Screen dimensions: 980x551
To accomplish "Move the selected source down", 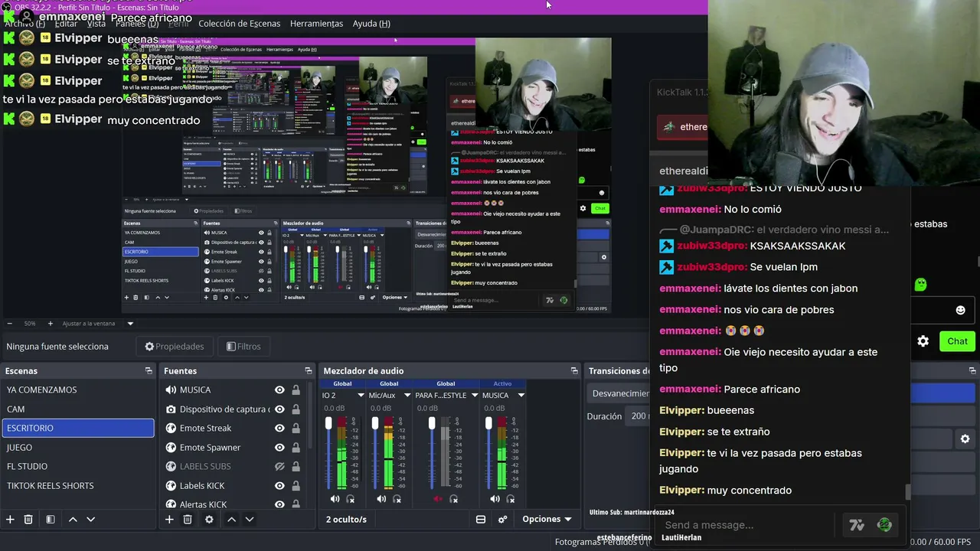I will click(x=249, y=520).
